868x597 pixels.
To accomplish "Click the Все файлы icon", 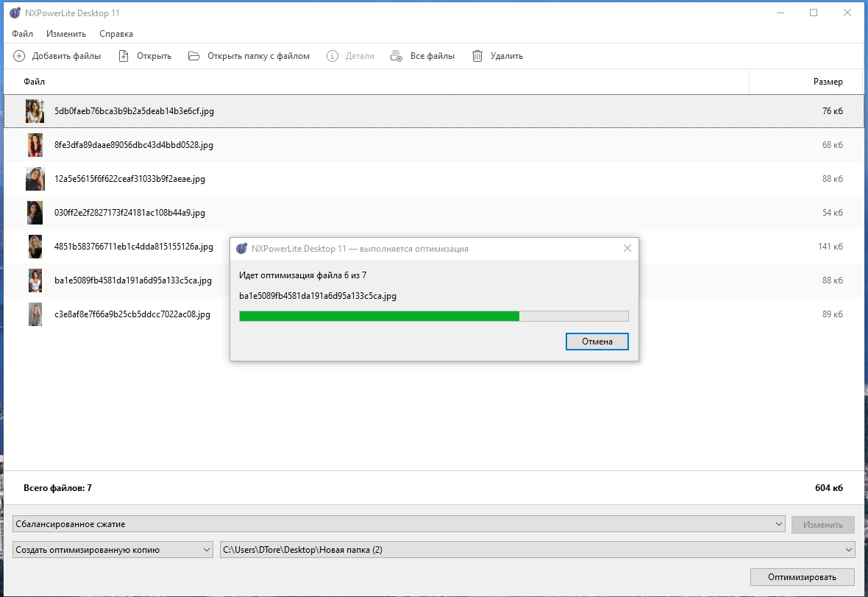I will pos(396,56).
